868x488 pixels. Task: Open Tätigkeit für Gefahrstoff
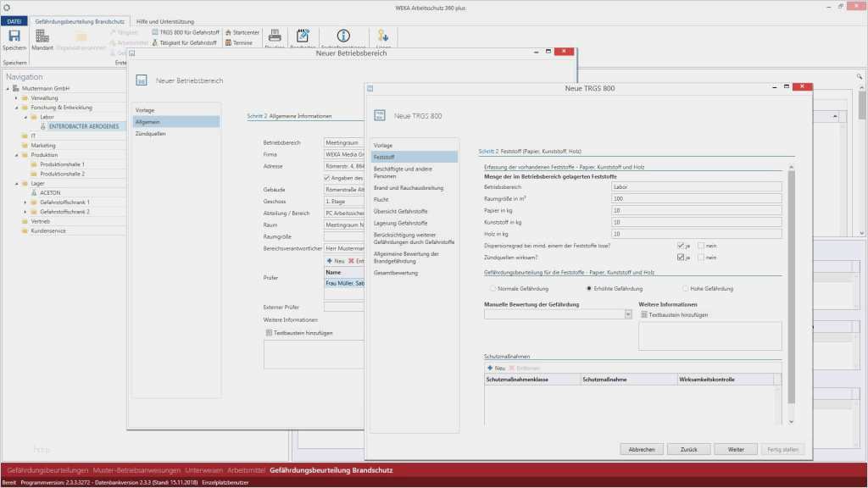[154, 42]
